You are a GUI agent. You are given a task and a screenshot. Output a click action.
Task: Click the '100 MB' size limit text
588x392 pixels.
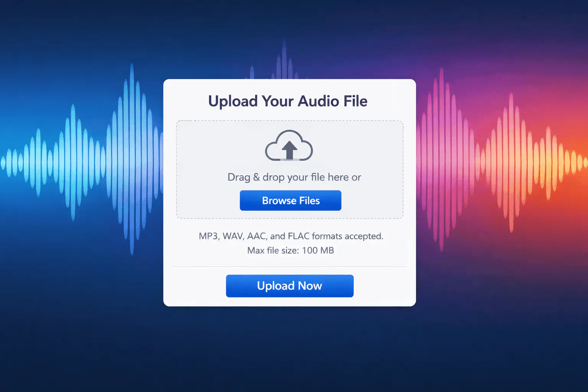coord(318,250)
